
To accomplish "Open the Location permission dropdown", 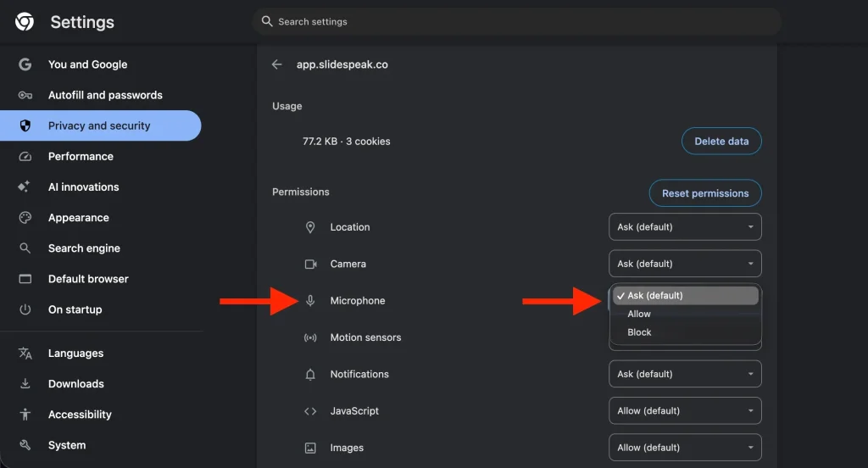I will tap(685, 227).
